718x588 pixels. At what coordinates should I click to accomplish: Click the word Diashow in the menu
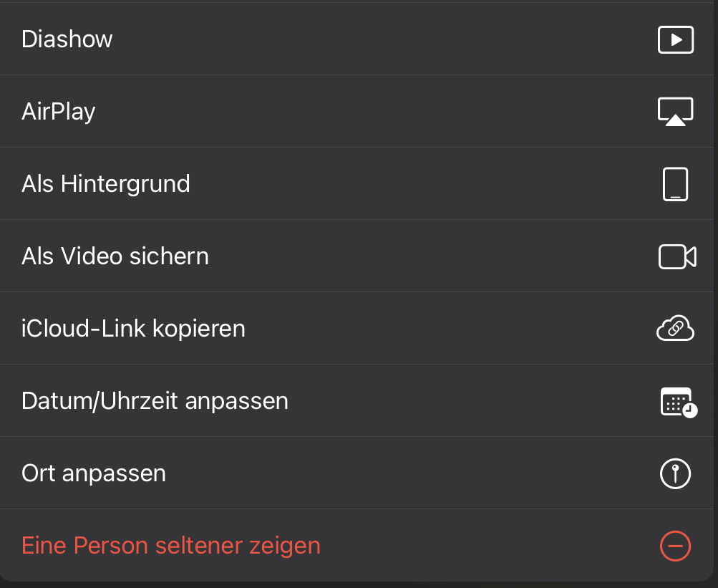(x=67, y=39)
